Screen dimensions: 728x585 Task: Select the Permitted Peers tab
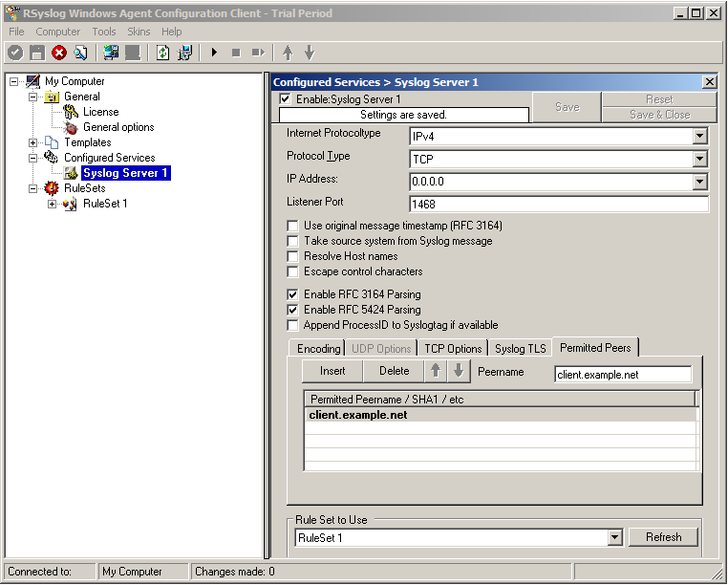pos(595,348)
